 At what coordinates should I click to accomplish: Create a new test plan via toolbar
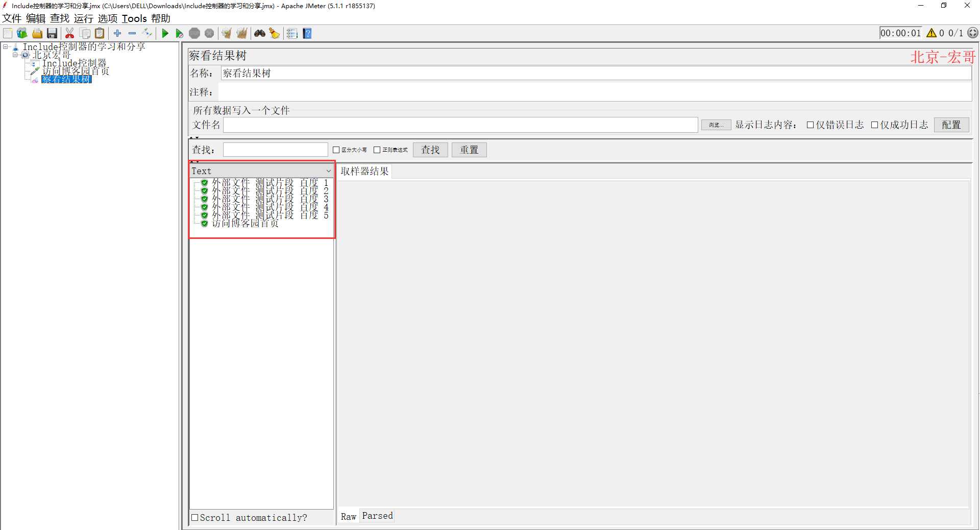click(8, 34)
